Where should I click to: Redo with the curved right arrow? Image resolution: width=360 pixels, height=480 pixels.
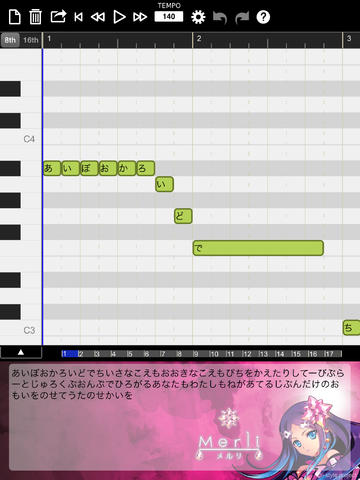tap(242, 17)
